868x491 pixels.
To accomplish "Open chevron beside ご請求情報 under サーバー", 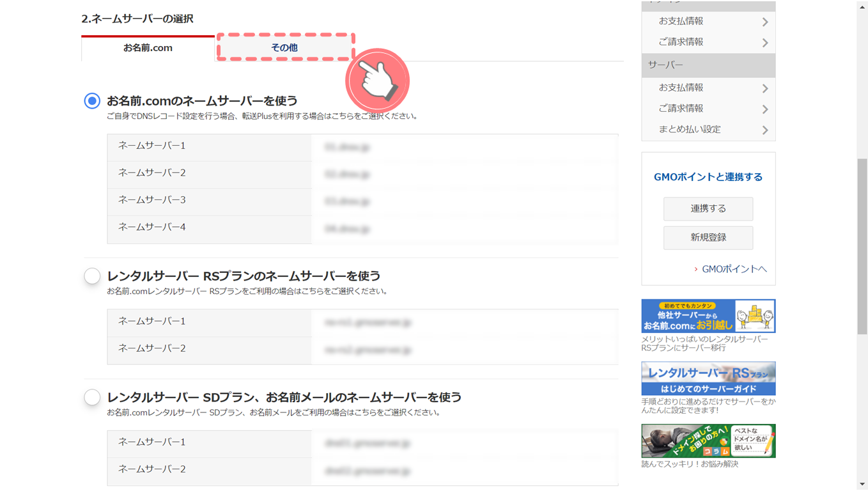I will pyautogui.click(x=765, y=109).
